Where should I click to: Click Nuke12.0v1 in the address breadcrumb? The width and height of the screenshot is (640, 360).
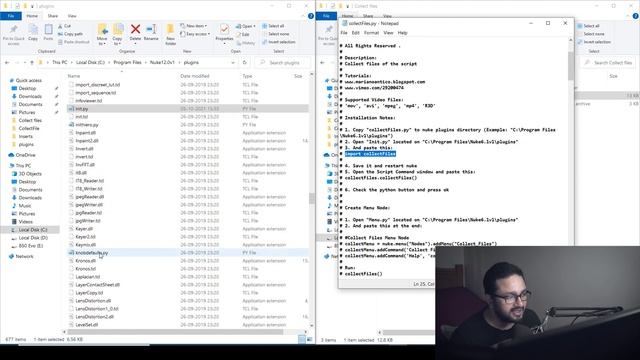click(x=162, y=62)
